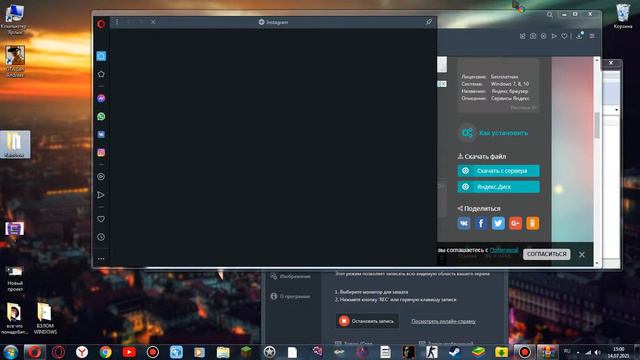Click the page scrollbar down arrow
Image resolution: width=640 pixels, height=360 pixels.
597,263
